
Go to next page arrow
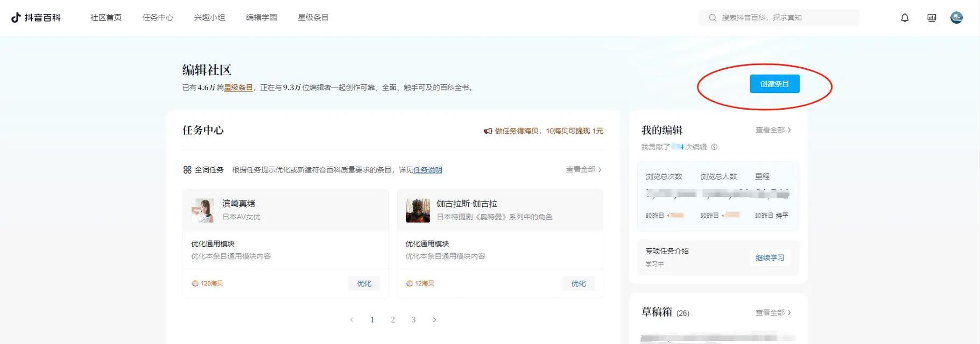point(434,320)
